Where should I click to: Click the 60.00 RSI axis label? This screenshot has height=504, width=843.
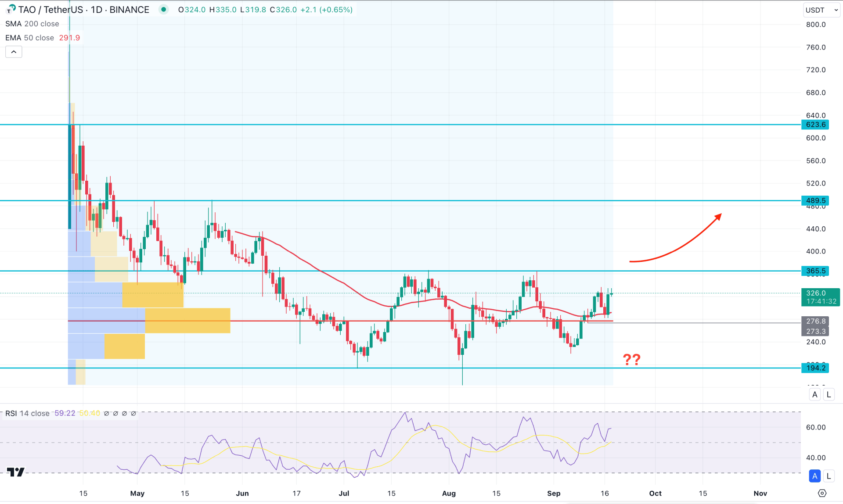816,427
